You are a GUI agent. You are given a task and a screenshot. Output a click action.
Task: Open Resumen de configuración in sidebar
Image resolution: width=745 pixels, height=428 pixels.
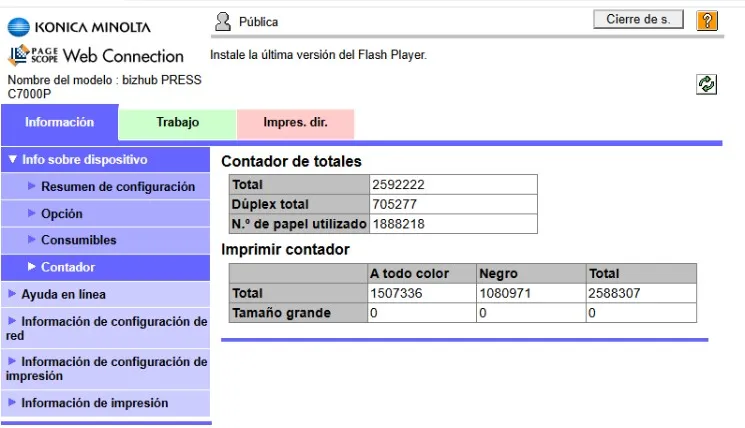118,187
